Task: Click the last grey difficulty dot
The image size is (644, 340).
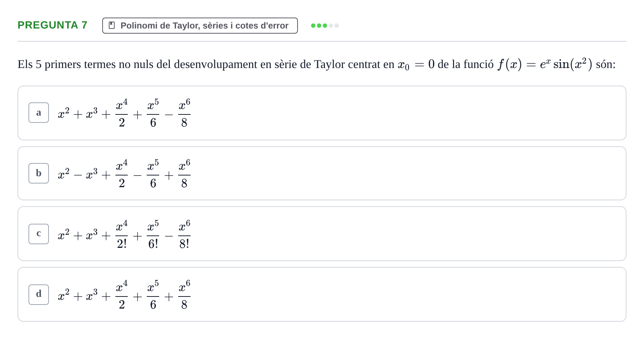Action: click(x=337, y=26)
